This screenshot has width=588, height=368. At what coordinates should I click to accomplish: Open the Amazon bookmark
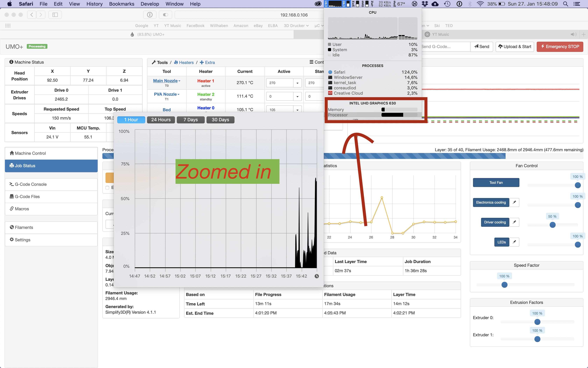tap(241, 26)
